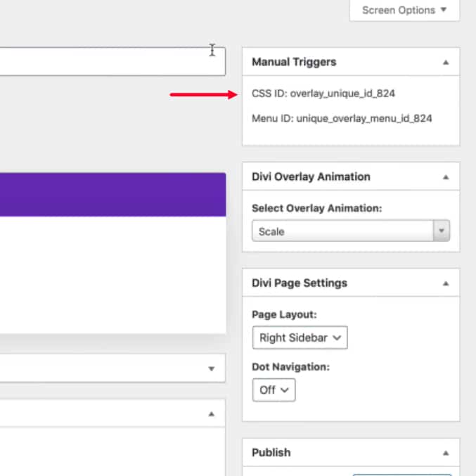Image resolution: width=476 pixels, height=476 pixels.
Task: Click the Menu ID unique_overlay_menu_id_824 text
Action: [x=342, y=119]
